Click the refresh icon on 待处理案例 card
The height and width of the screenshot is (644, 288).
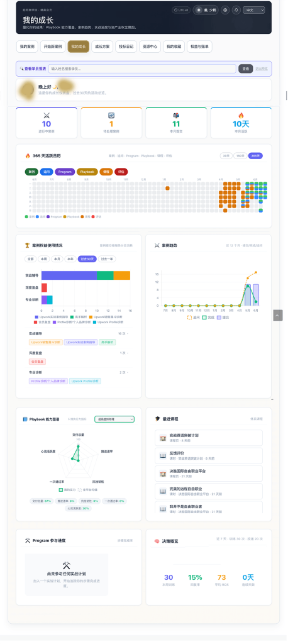pos(111,116)
